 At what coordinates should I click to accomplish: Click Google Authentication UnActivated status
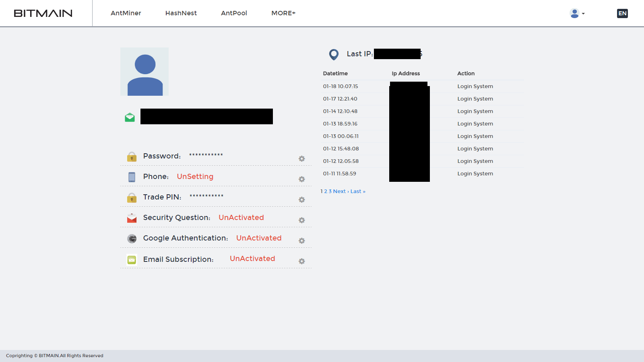coord(259,238)
